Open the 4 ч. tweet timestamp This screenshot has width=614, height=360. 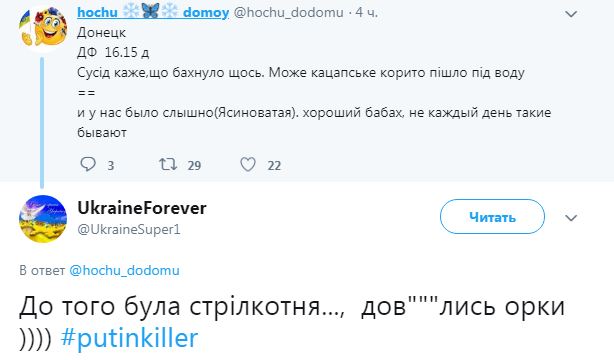[367, 13]
